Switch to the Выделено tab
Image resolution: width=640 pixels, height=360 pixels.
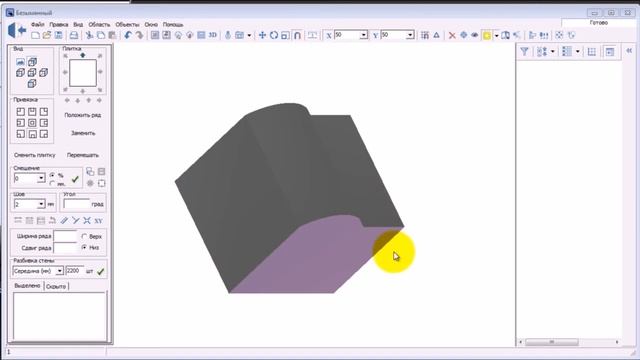point(27,286)
